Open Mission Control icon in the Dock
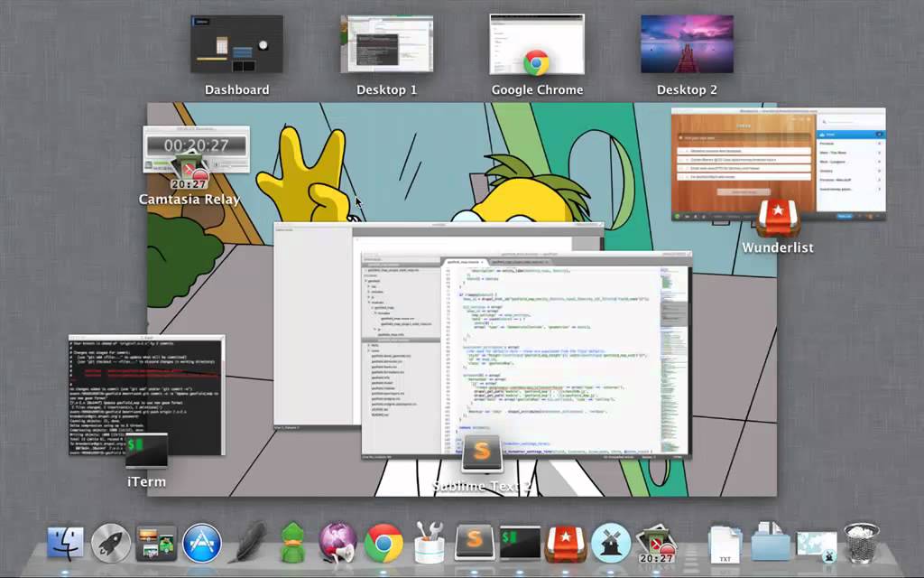This screenshot has width=924, height=578. (x=156, y=543)
